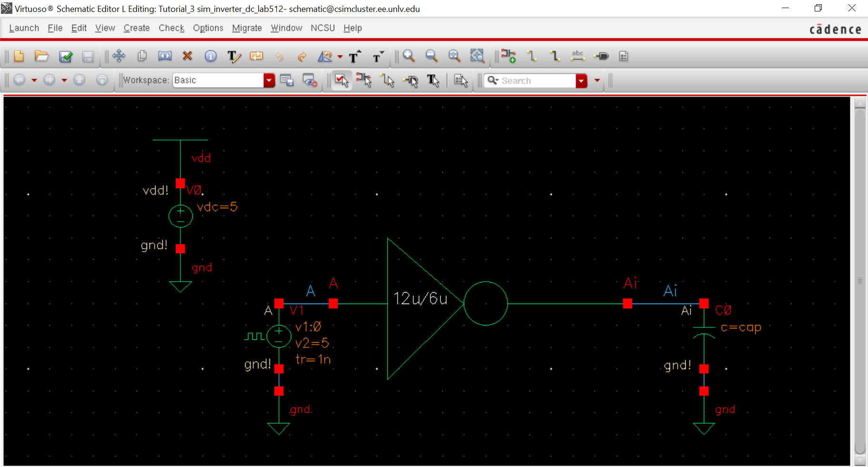868x467 pixels.
Task: Open the Edit Object Properties info icon
Action: 210,56
